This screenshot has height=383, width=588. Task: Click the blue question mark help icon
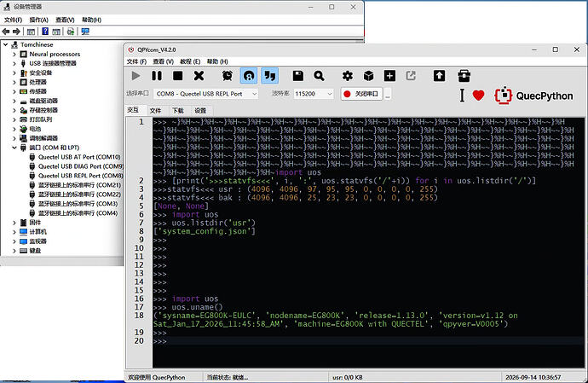coord(45,32)
